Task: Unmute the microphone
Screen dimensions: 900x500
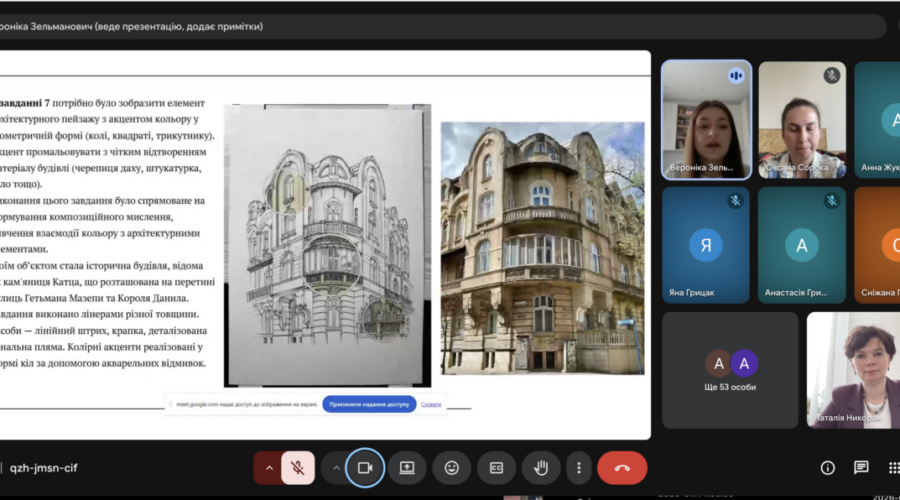Action: point(297,468)
